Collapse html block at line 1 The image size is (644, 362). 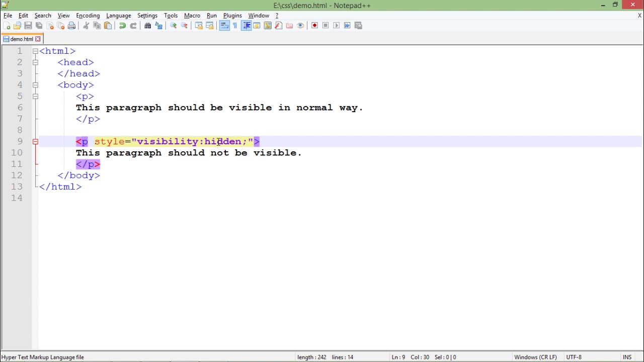(x=35, y=51)
